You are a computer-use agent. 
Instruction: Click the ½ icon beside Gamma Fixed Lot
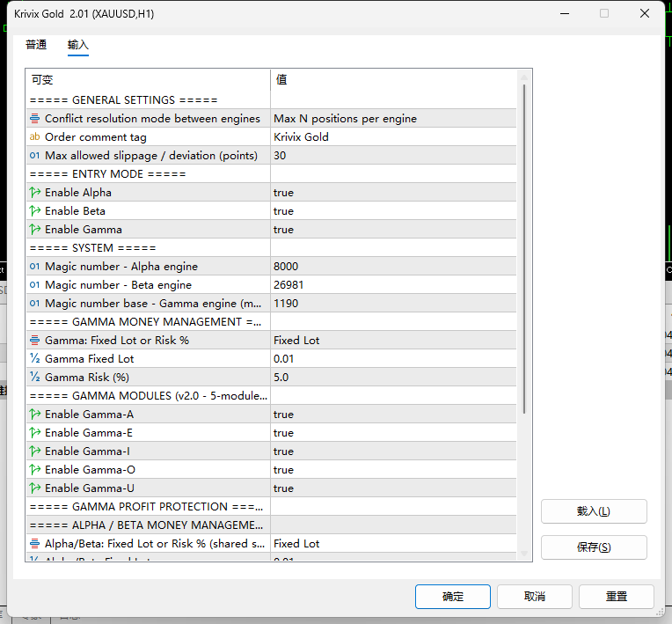click(x=34, y=358)
